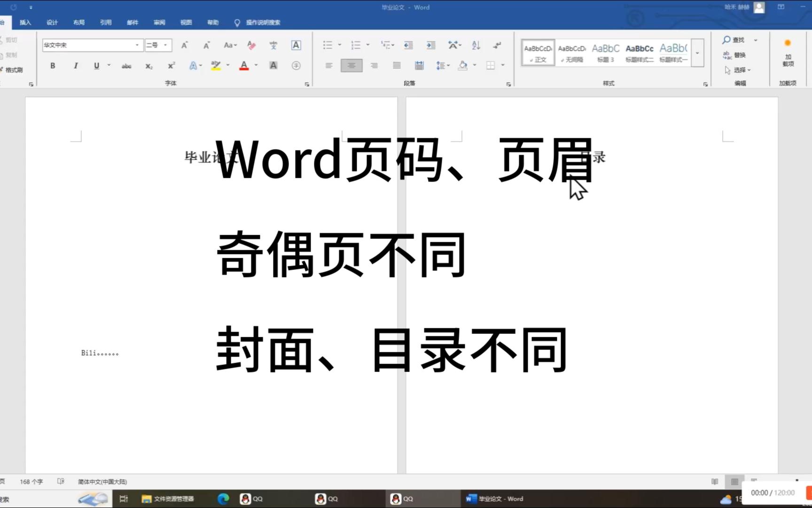Toggle bulleted list formatting
Image resolution: width=812 pixels, height=508 pixels.
coord(328,45)
